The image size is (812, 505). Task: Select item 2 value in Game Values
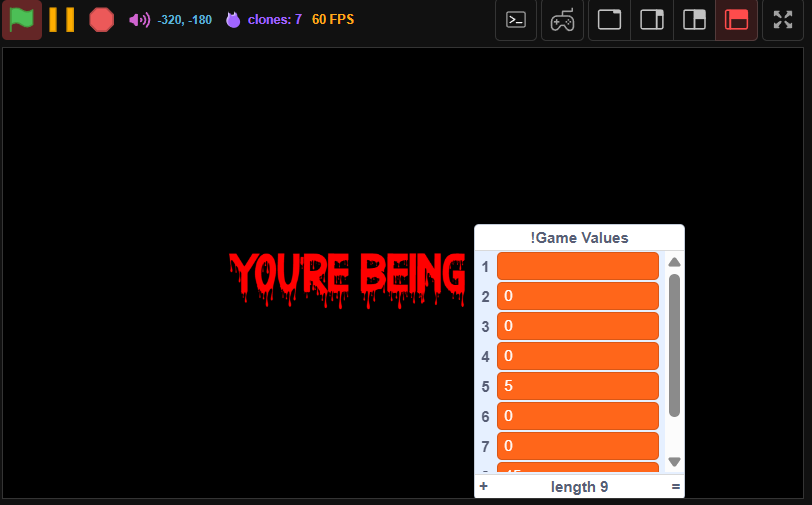pos(578,296)
